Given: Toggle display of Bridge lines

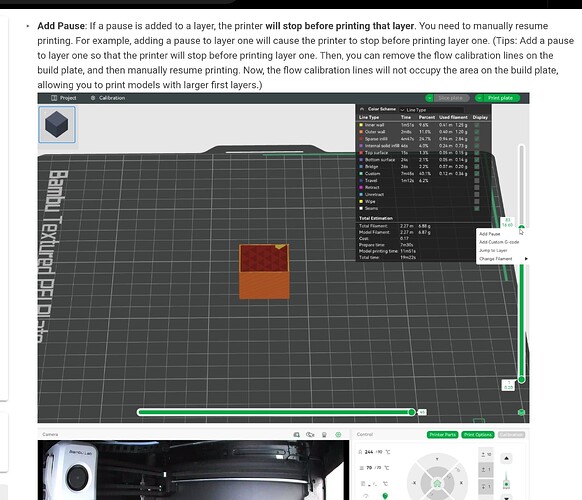Looking at the screenshot, I should pos(477,167).
